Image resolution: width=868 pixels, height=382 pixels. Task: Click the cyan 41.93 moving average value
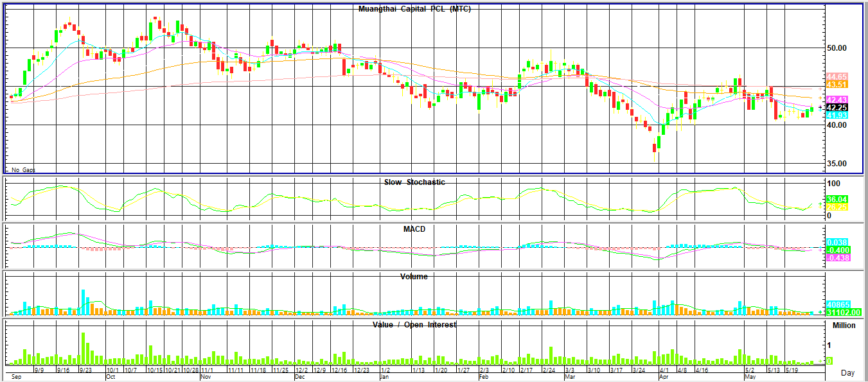tap(837, 115)
